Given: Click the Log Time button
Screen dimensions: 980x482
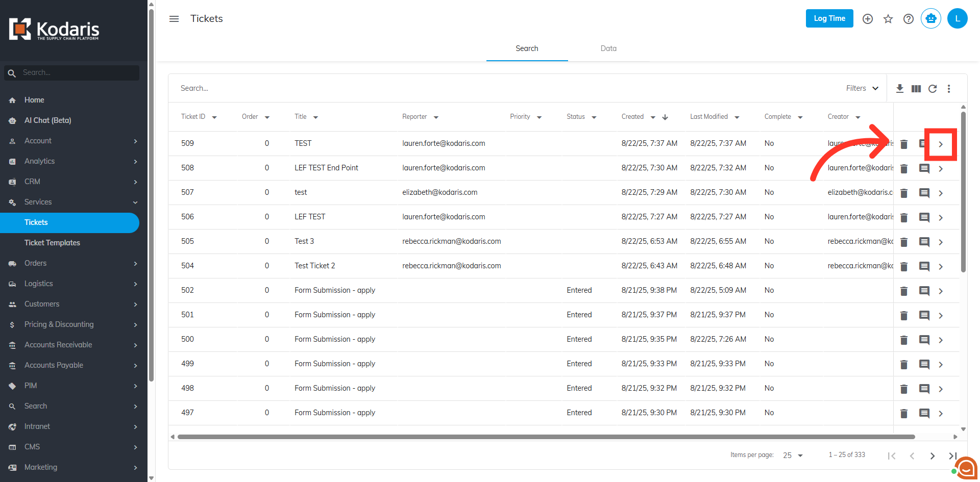Looking at the screenshot, I should point(829,18).
